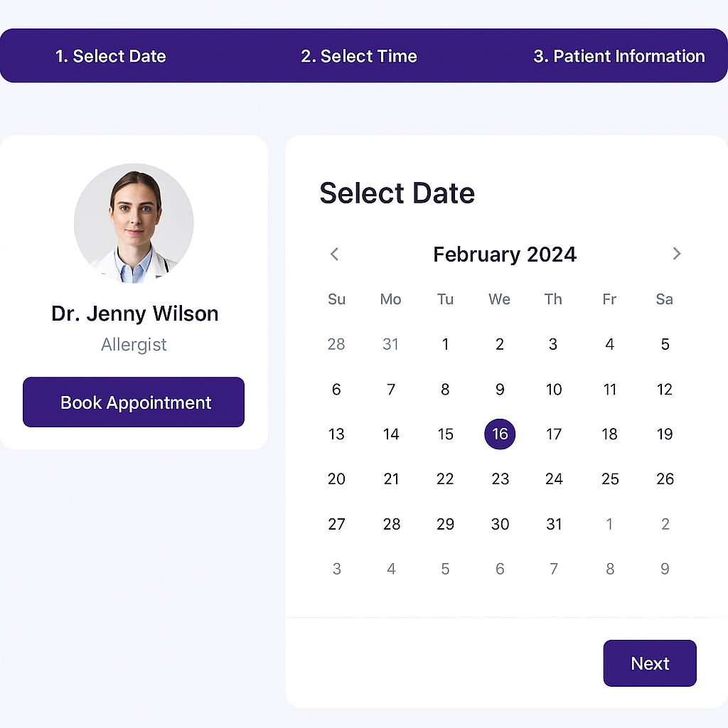This screenshot has width=728, height=728.
Task: Open the Select Time step
Action: pos(359,56)
